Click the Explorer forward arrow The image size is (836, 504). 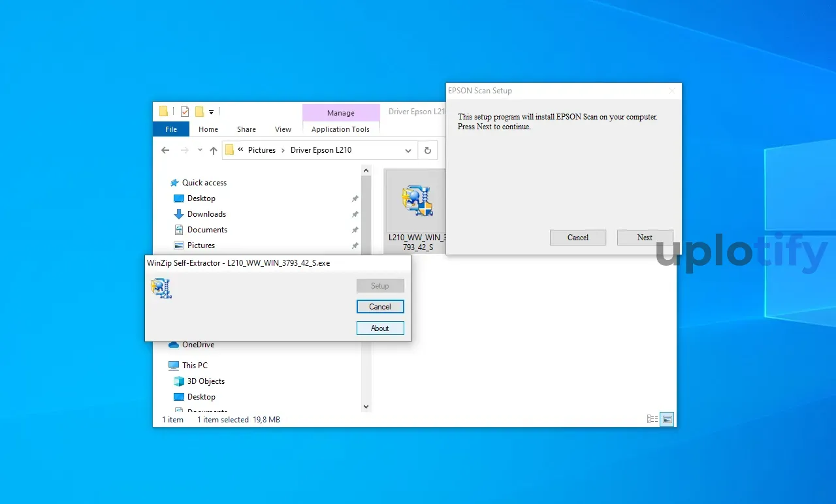click(x=184, y=150)
